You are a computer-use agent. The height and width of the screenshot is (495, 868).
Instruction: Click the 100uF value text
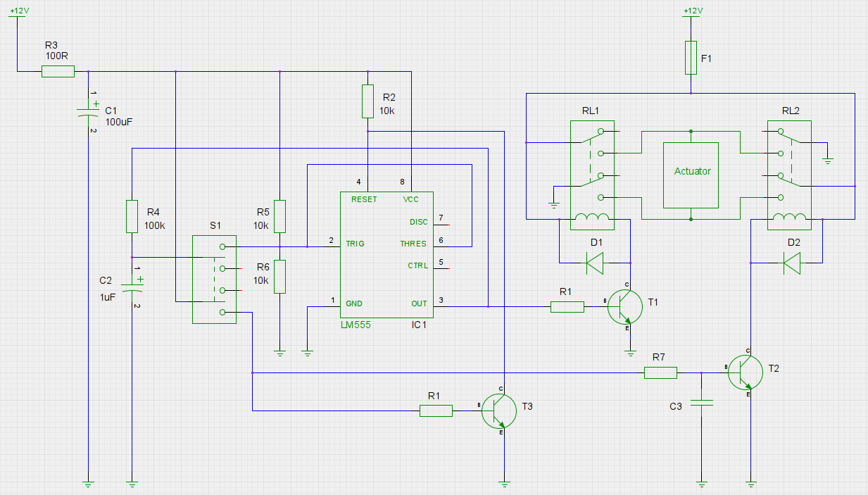pyautogui.click(x=118, y=122)
